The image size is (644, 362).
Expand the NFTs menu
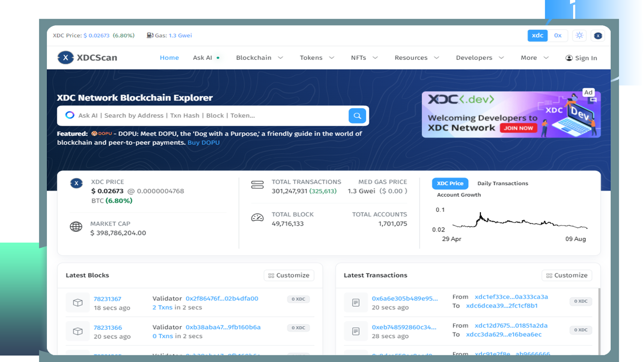pos(364,58)
